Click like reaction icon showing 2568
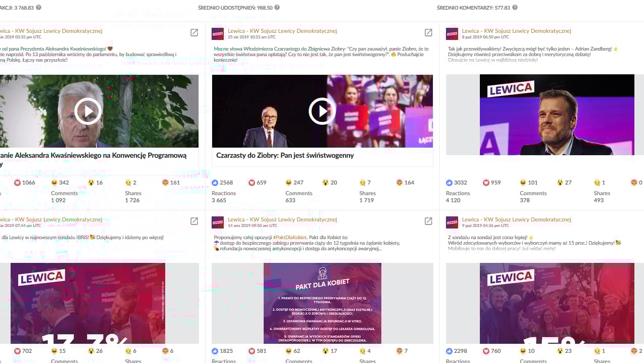Screen dimensions: 644x363 tap(215, 183)
